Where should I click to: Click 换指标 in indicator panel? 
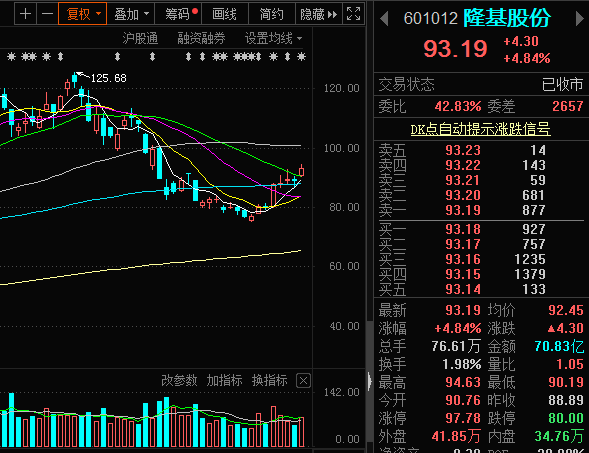(269, 381)
